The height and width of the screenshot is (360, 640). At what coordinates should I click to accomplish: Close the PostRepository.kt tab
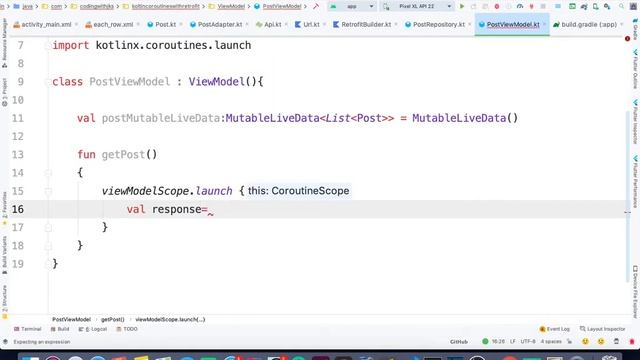(470, 24)
